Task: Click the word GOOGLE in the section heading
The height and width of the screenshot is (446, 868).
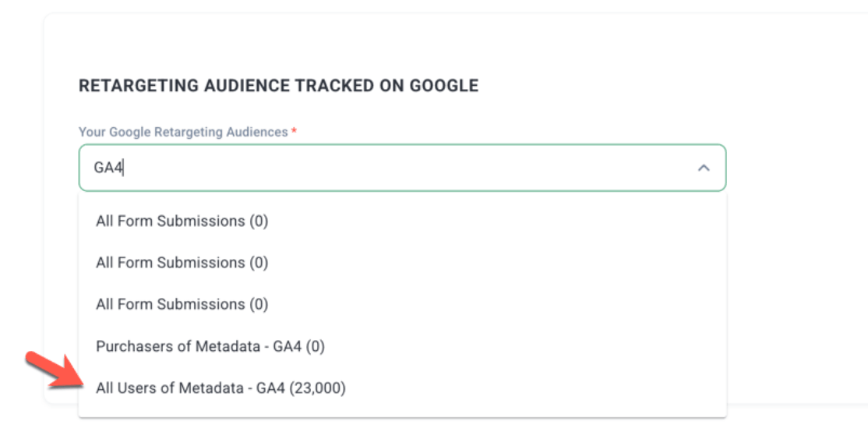Action: (x=444, y=86)
